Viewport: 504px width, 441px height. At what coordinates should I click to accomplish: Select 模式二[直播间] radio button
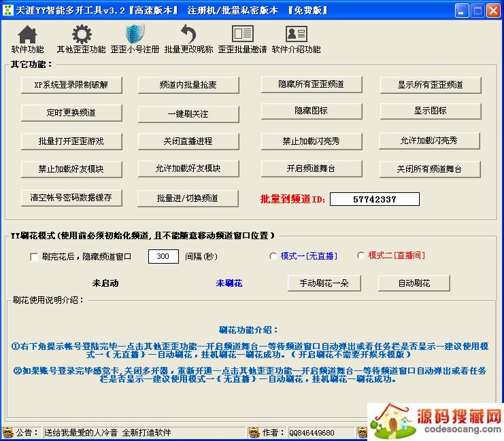[360, 256]
